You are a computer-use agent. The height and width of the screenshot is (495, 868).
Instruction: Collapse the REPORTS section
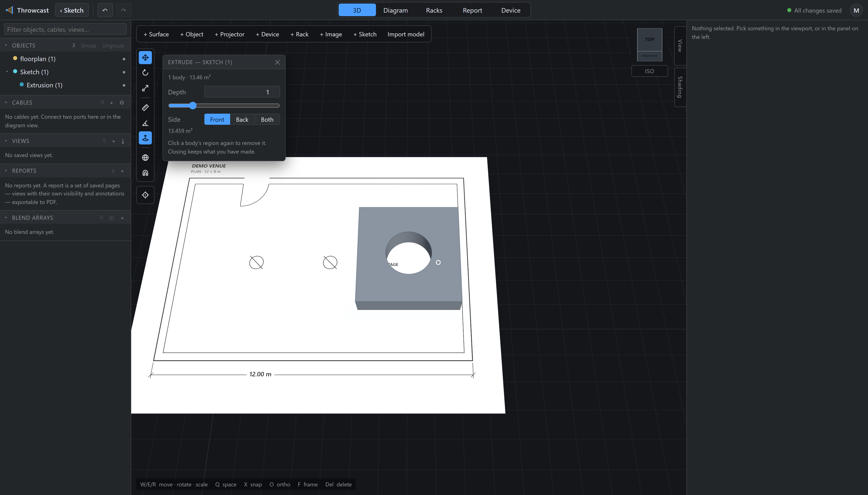tap(6, 171)
